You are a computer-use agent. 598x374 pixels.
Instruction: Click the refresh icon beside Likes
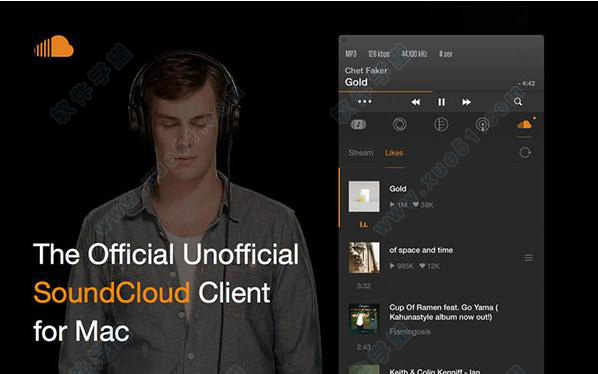point(525,152)
